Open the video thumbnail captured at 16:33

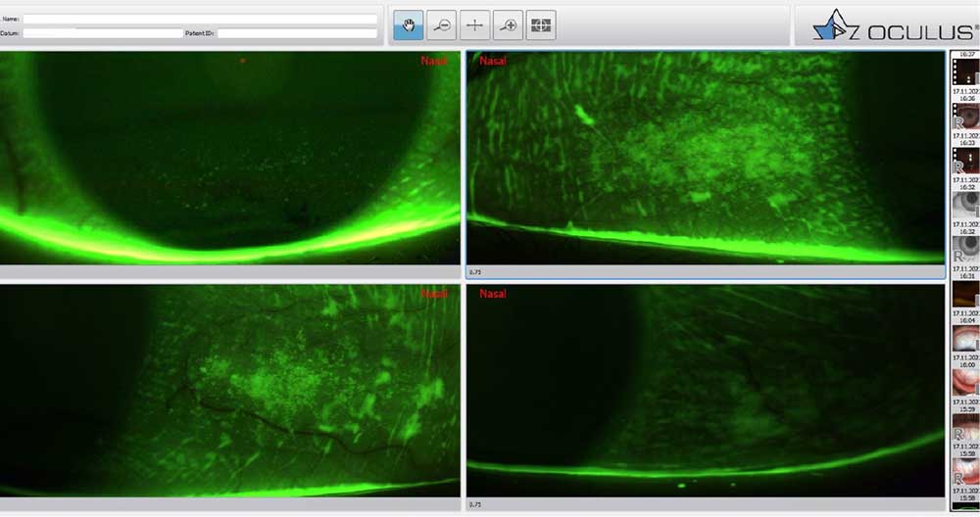[x=965, y=161]
